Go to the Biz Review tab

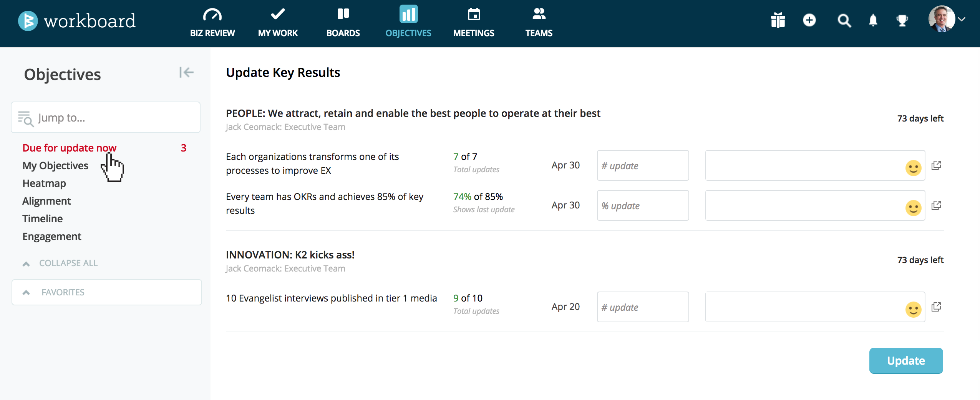212,23
